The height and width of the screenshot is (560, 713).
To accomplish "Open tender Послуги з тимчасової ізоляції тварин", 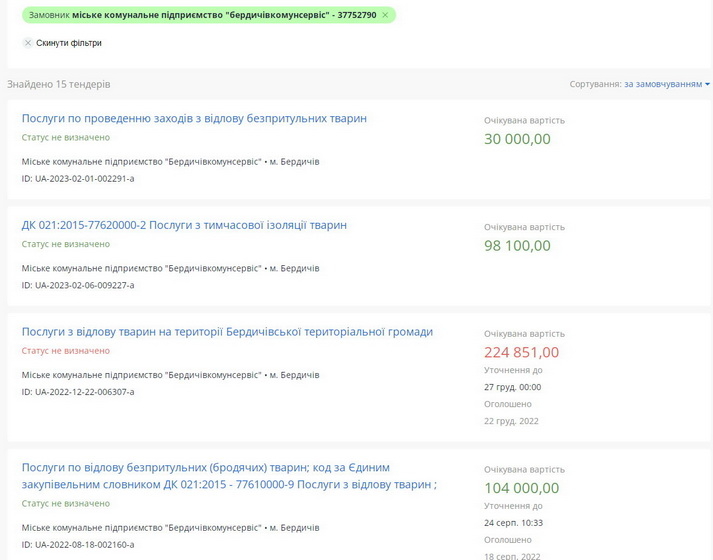I will [184, 225].
